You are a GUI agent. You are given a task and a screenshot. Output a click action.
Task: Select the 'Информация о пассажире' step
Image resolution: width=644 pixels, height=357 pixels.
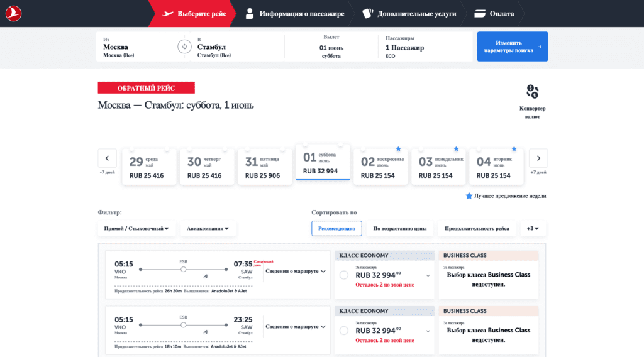click(x=295, y=14)
